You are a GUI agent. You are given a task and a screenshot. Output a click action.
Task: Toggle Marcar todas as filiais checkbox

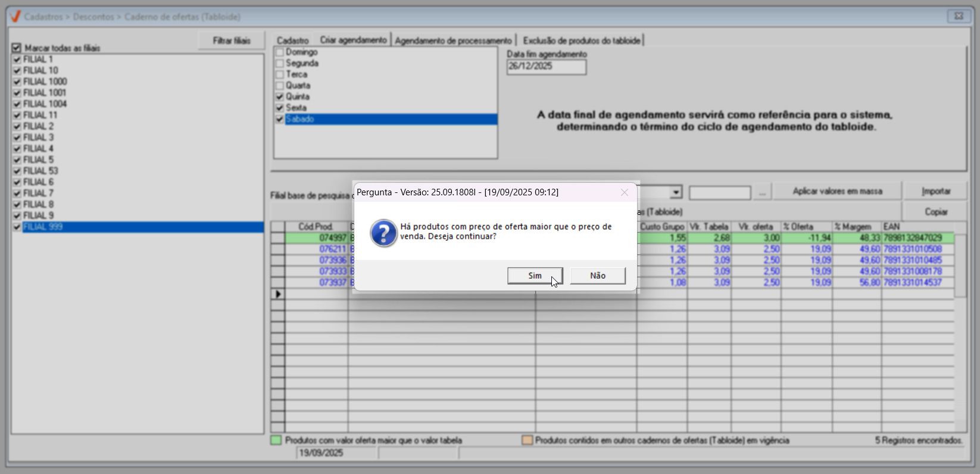[x=17, y=48]
